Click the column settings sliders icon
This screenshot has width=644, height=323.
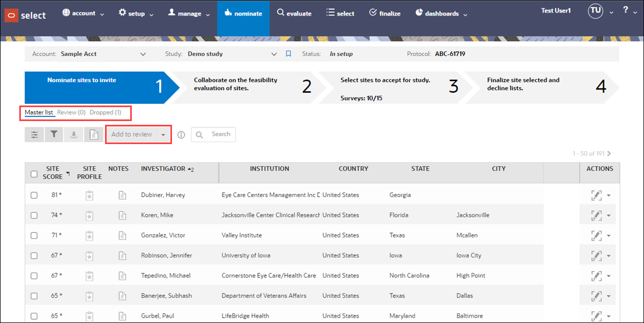click(34, 134)
